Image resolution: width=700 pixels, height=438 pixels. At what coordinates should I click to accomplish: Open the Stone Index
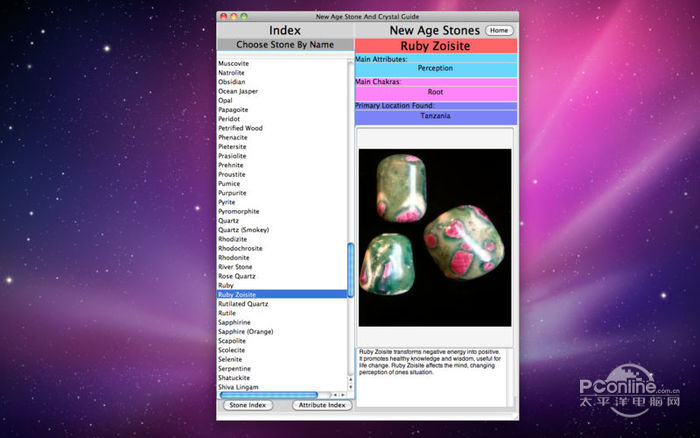247,405
